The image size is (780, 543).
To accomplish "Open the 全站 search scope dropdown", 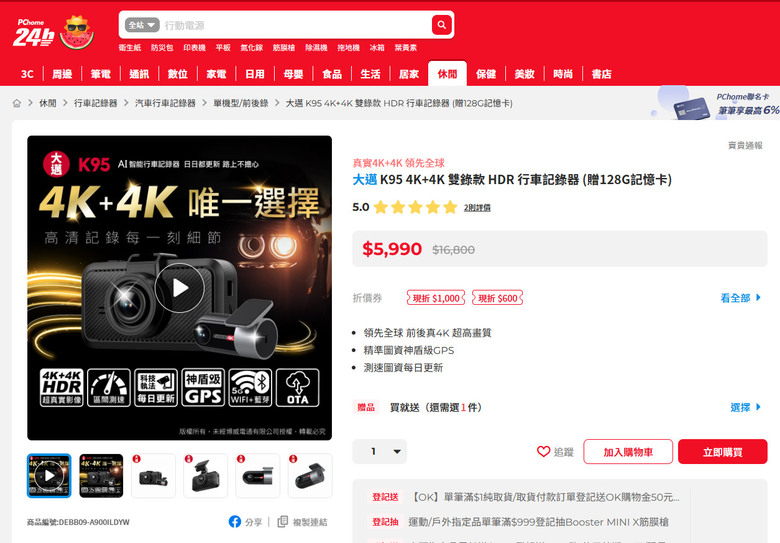I will click(x=142, y=25).
